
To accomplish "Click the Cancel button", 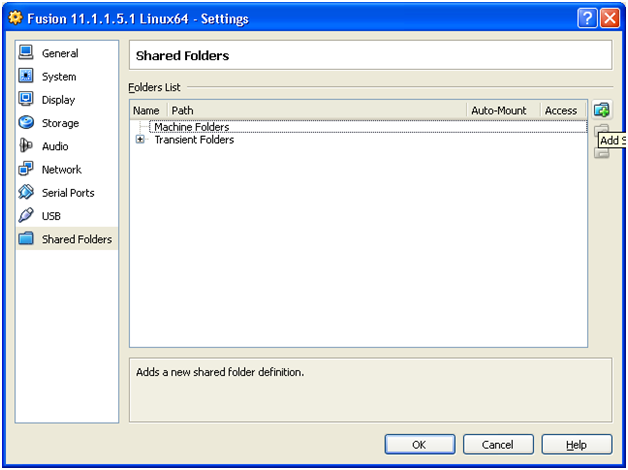I will pyautogui.click(x=498, y=444).
